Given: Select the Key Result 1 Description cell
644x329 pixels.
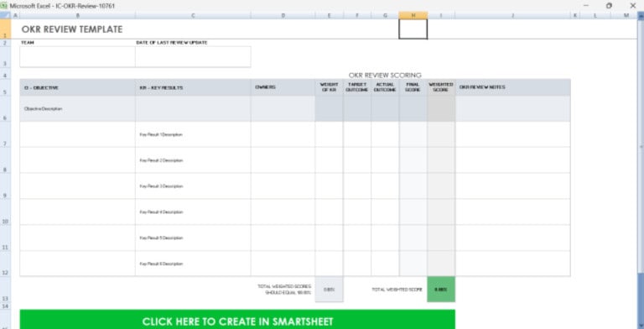Looking at the screenshot, I should click(193, 134).
